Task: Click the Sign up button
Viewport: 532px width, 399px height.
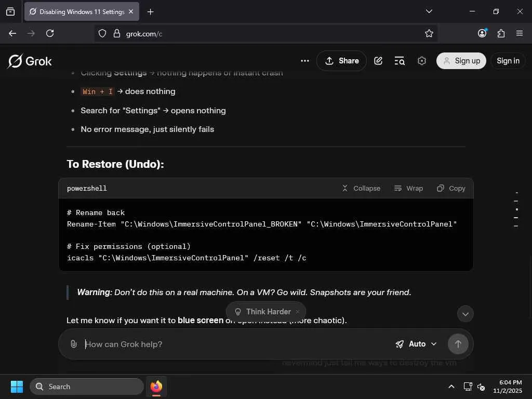Action: click(x=461, y=61)
